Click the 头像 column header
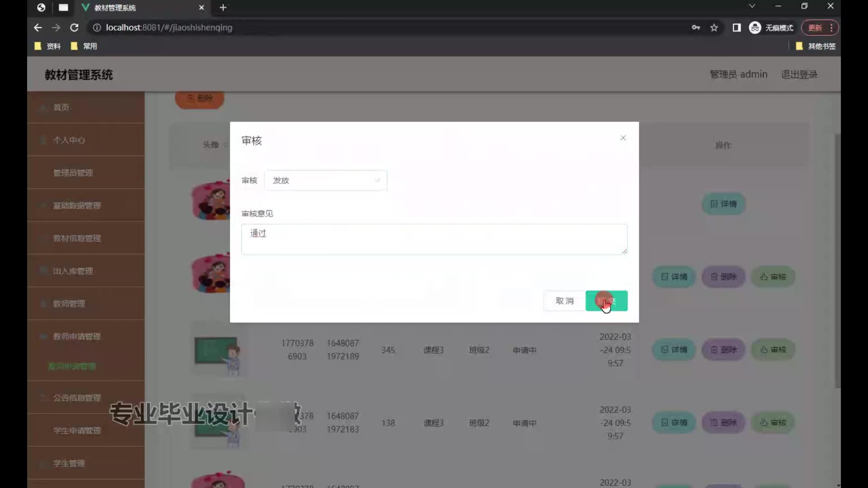Image resolution: width=868 pixels, height=488 pixels. [211, 145]
